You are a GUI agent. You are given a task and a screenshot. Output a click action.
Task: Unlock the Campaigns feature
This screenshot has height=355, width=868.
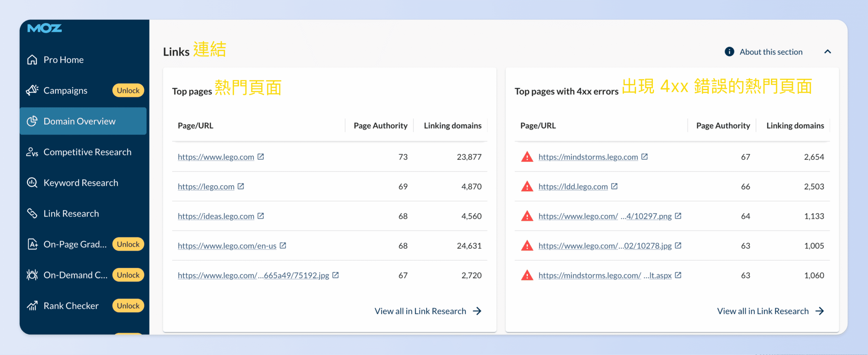coord(128,90)
